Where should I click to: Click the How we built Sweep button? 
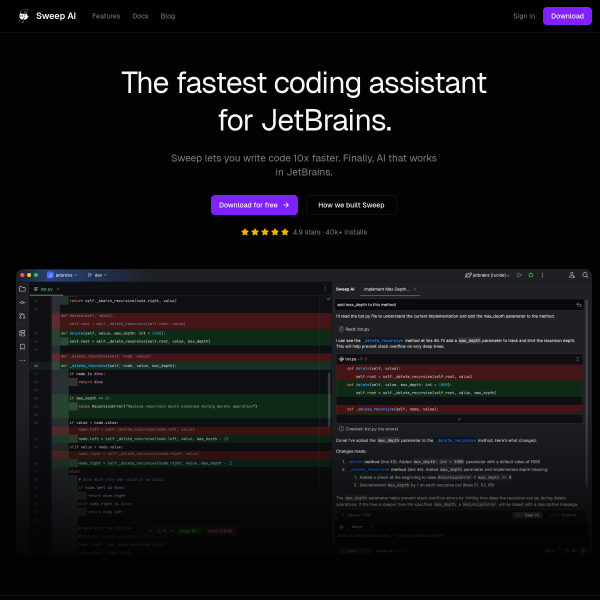tap(351, 205)
